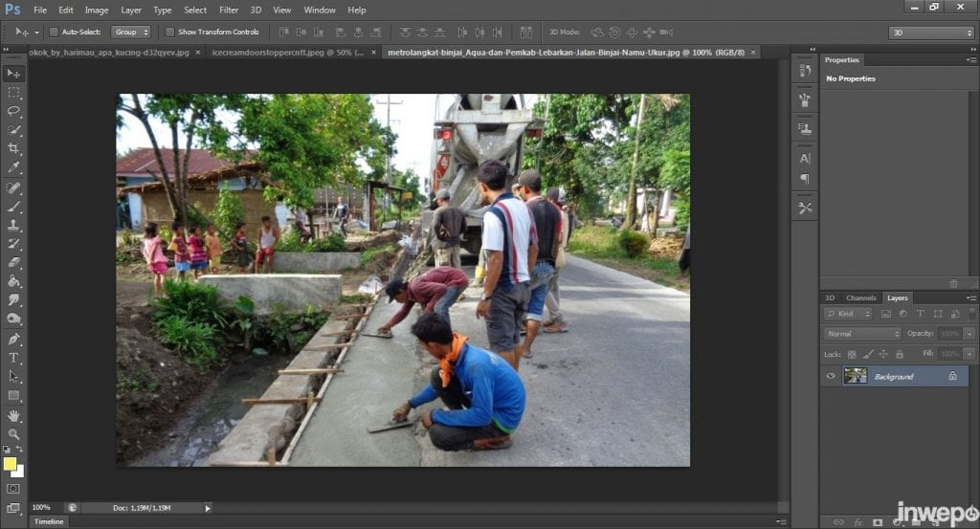
Task: Select the Zoom magnifier tool
Action: pyautogui.click(x=13, y=434)
